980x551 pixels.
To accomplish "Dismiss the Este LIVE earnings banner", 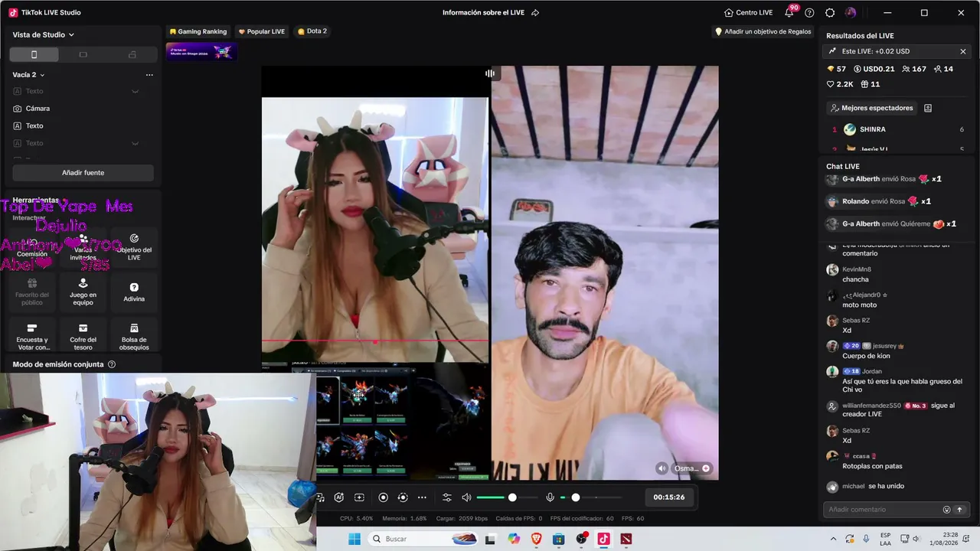I will pyautogui.click(x=963, y=51).
